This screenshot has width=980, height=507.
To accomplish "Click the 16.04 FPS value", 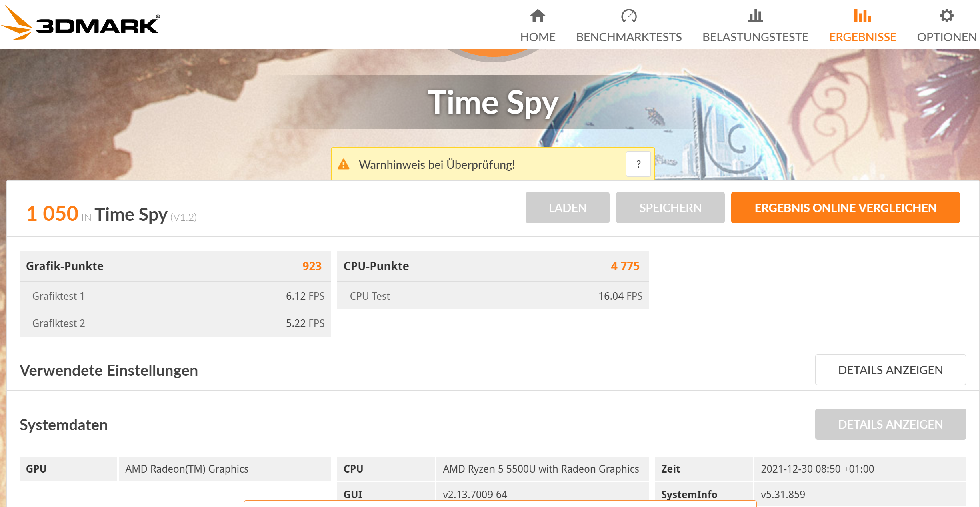I will point(620,296).
